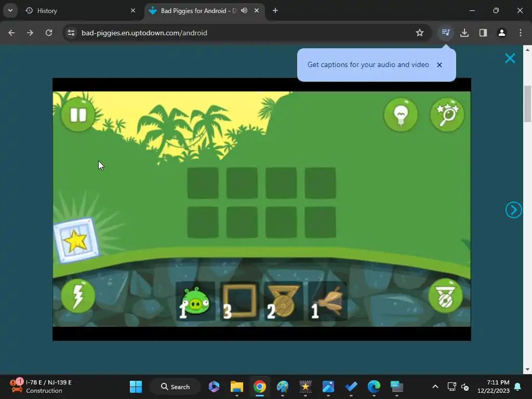Open the Chrome profile menu
Screen dimensions: 532x399
(x=502, y=33)
